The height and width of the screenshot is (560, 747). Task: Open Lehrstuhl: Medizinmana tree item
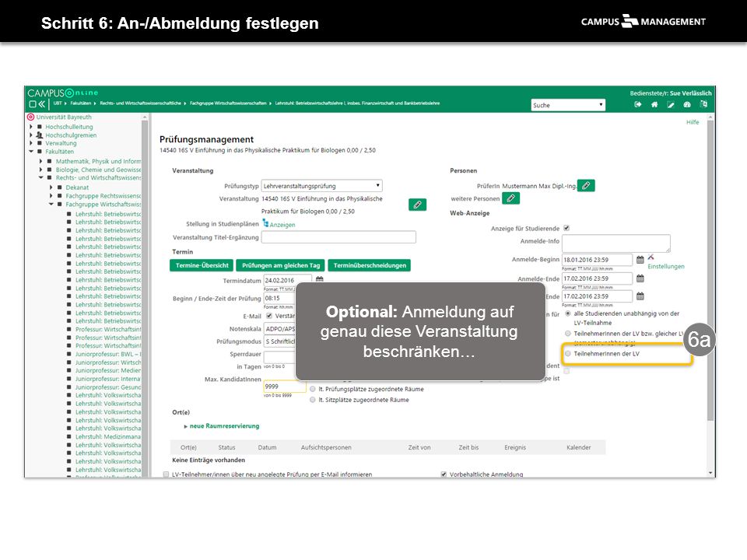click(x=107, y=436)
